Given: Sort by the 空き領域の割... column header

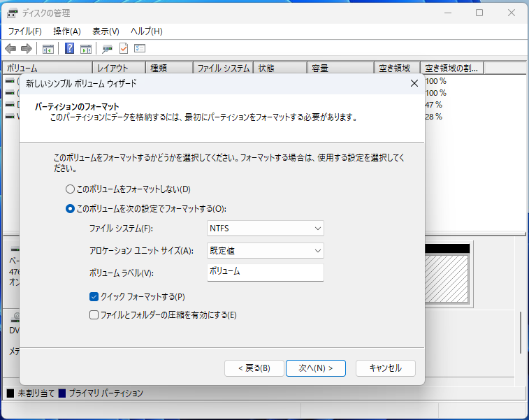Looking at the screenshot, I should [452, 68].
